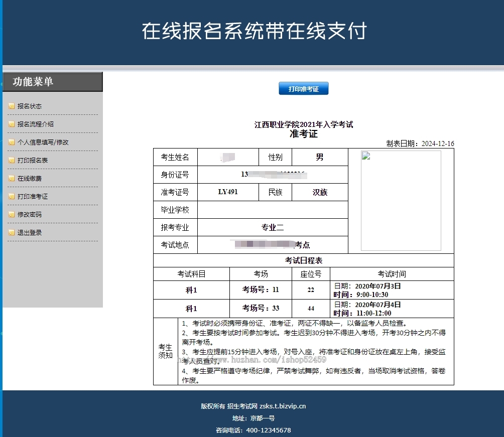Click 退出登录 to log out
Screen dimensions: 504x437
30,232
